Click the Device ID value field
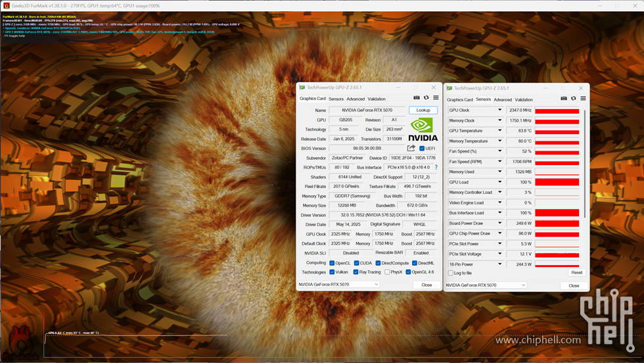 [413, 158]
